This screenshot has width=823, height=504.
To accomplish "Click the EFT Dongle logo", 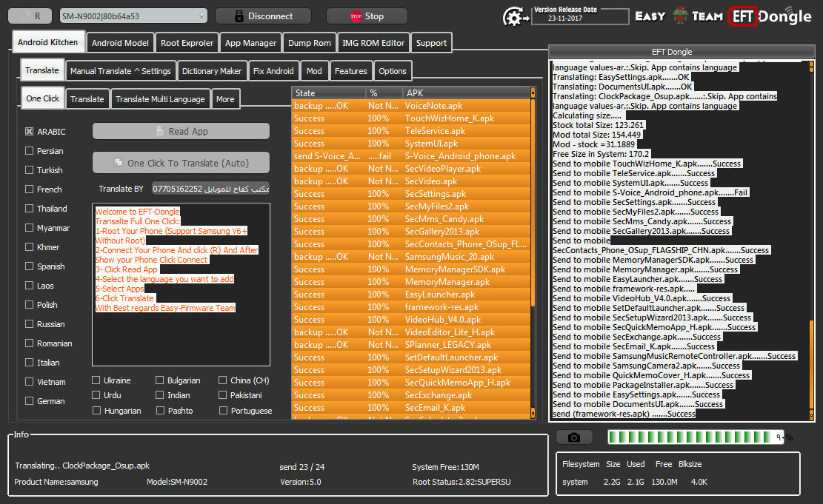I will tap(770, 16).
